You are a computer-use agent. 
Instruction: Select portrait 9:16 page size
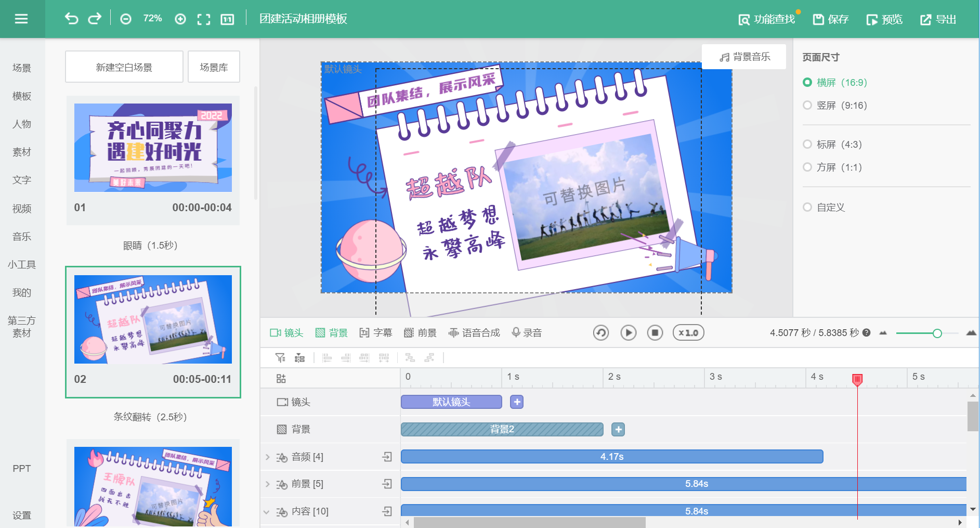835,105
